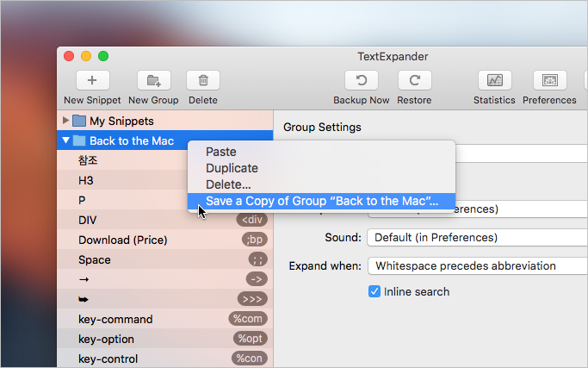The width and height of the screenshot is (588, 368).
Task: Open the Sound dropdown
Action: click(478, 237)
